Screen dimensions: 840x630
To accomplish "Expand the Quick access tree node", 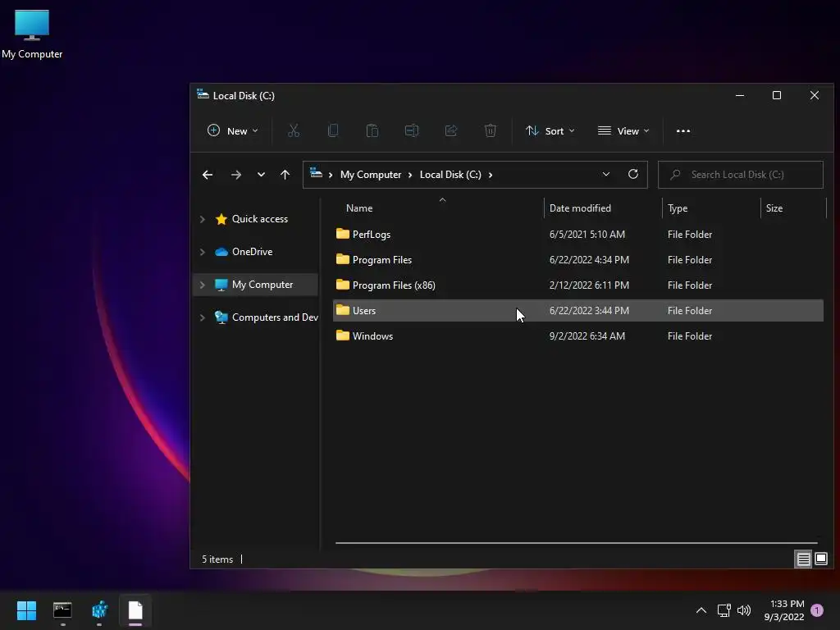I will coord(202,219).
